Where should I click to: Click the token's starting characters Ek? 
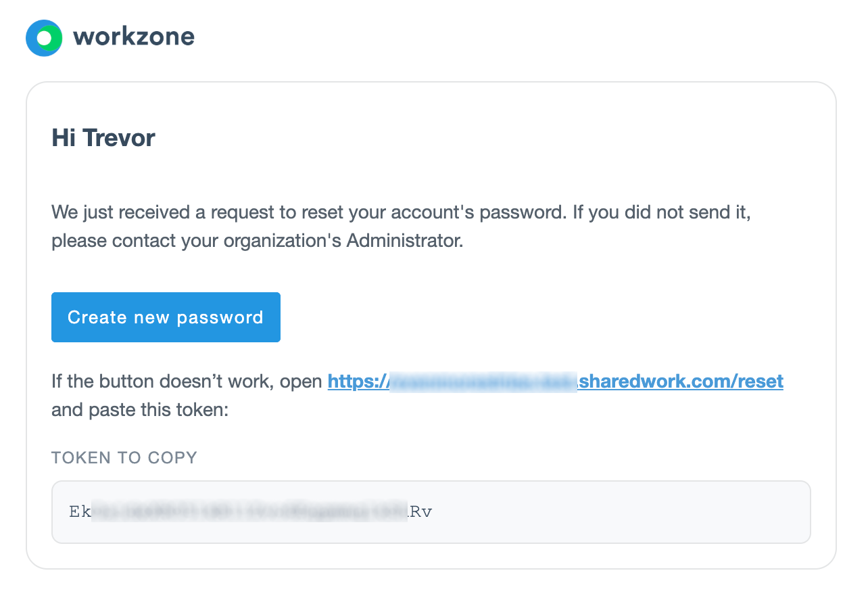[x=80, y=511]
